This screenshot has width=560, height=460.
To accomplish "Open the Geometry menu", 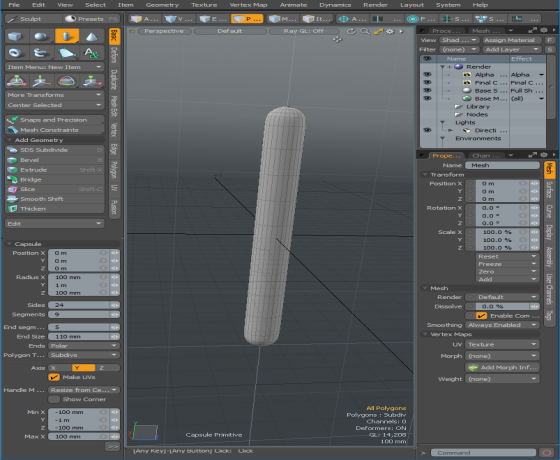I will (162, 5).
